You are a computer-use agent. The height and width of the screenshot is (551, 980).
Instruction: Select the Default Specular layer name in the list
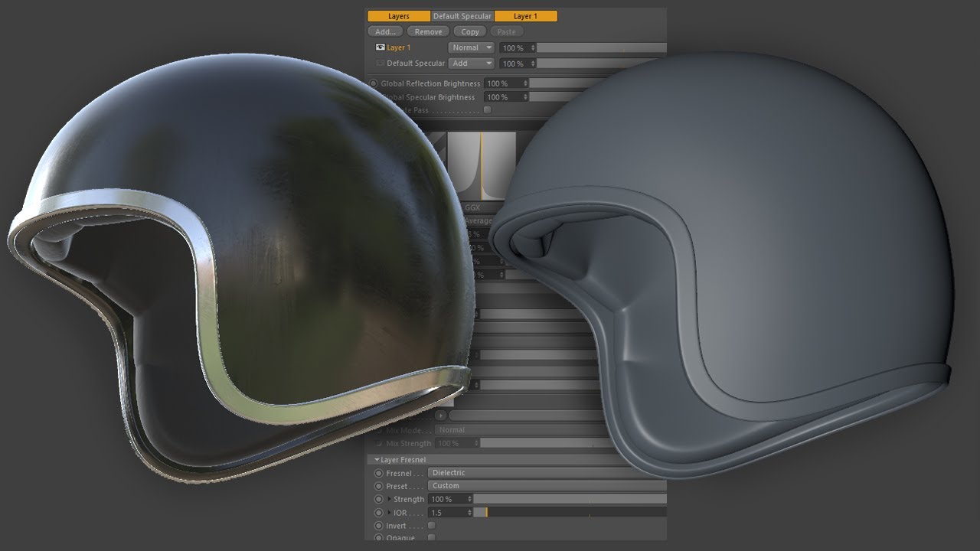[416, 63]
